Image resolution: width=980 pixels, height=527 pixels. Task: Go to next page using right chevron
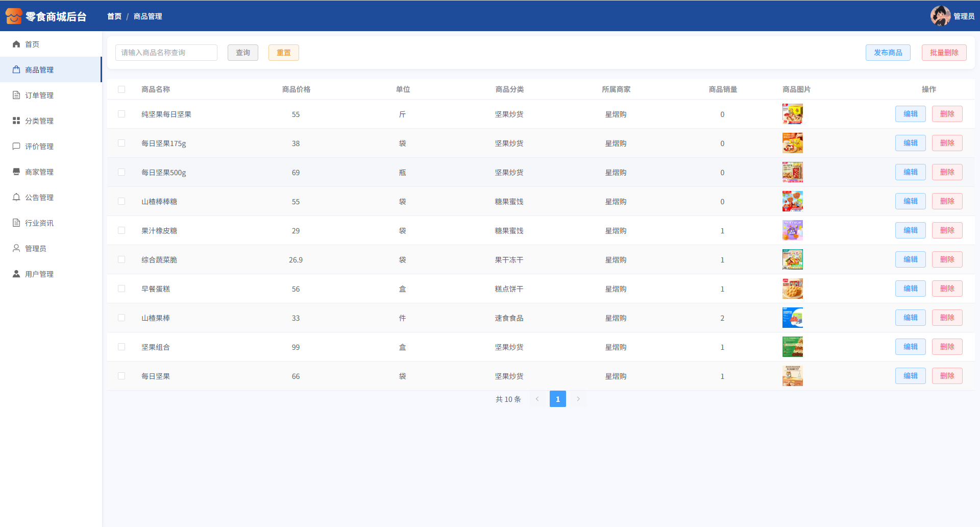coord(578,399)
